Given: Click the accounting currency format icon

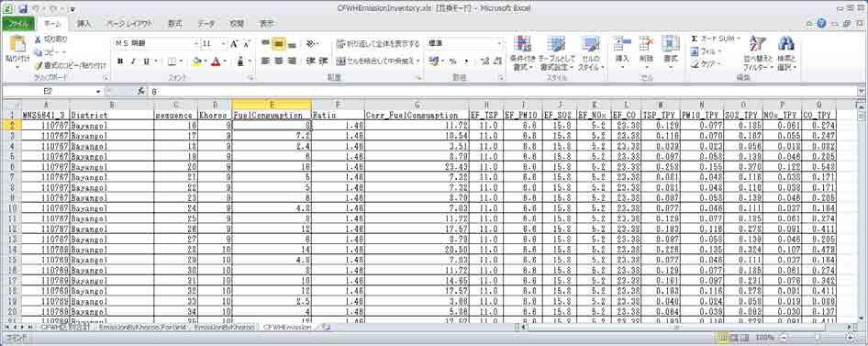Looking at the screenshot, I should (x=433, y=61).
